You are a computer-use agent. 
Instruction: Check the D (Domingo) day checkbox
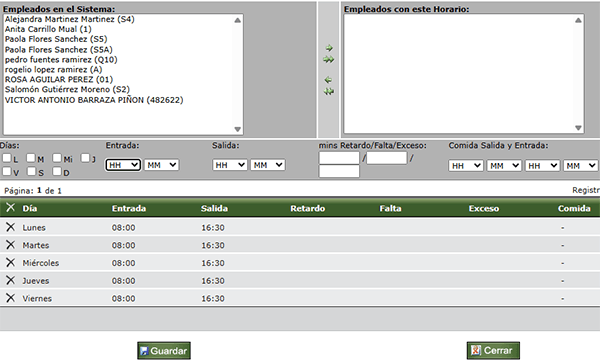(57, 171)
